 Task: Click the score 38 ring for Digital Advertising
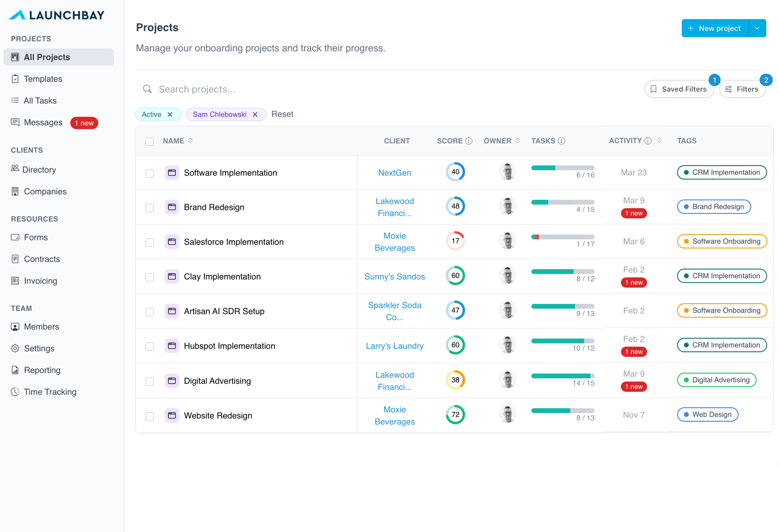pos(455,380)
